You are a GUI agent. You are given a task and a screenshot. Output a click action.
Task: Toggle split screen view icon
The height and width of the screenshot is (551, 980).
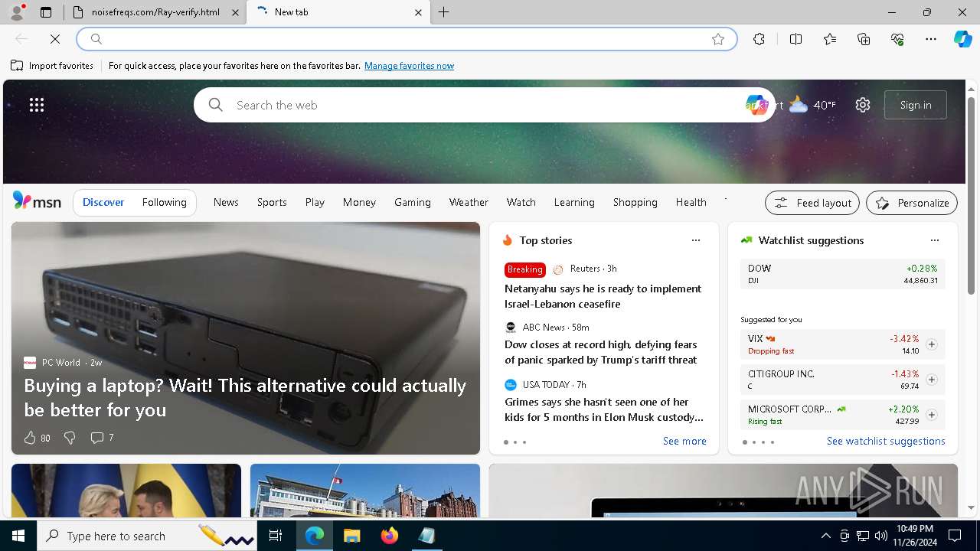pyautogui.click(x=795, y=39)
